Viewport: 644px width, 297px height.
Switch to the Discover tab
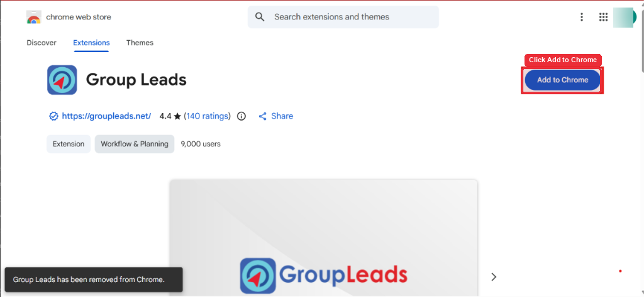(42, 43)
